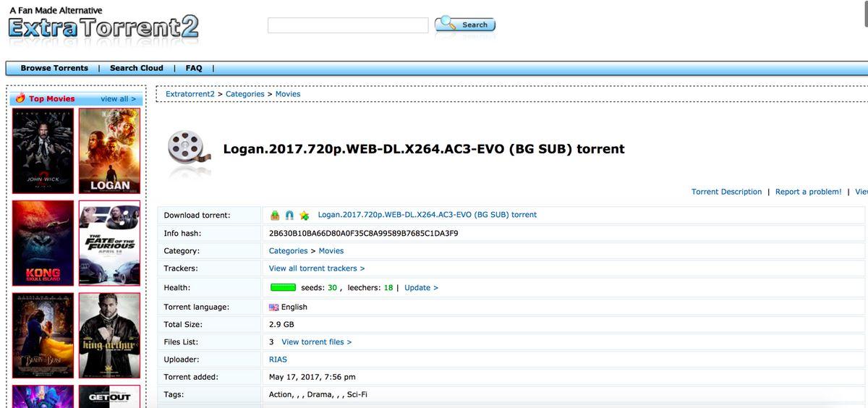Click Categories in the breadcrumb
The height and width of the screenshot is (408, 868).
pyautogui.click(x=245, y=94)
